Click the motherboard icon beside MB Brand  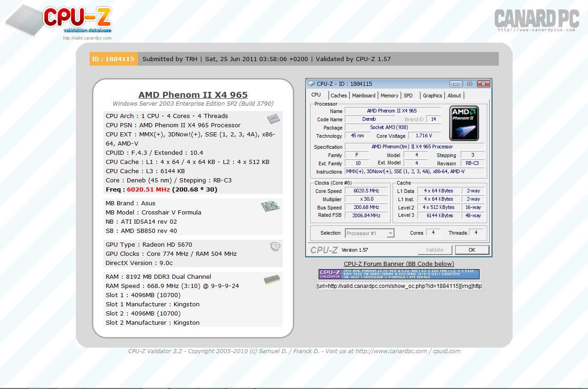[270, 206]
